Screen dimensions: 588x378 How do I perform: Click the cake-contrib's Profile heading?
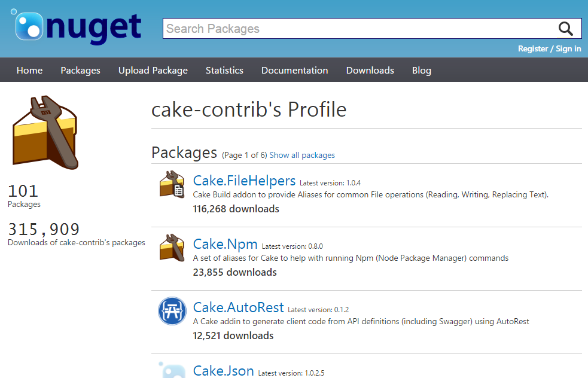249,109
